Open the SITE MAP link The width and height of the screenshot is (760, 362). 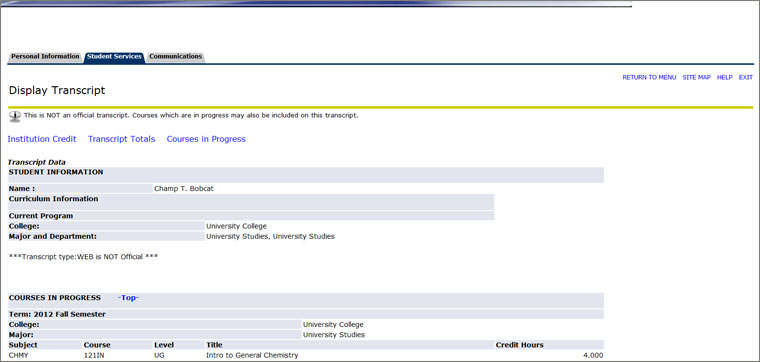tap(697, 78)
